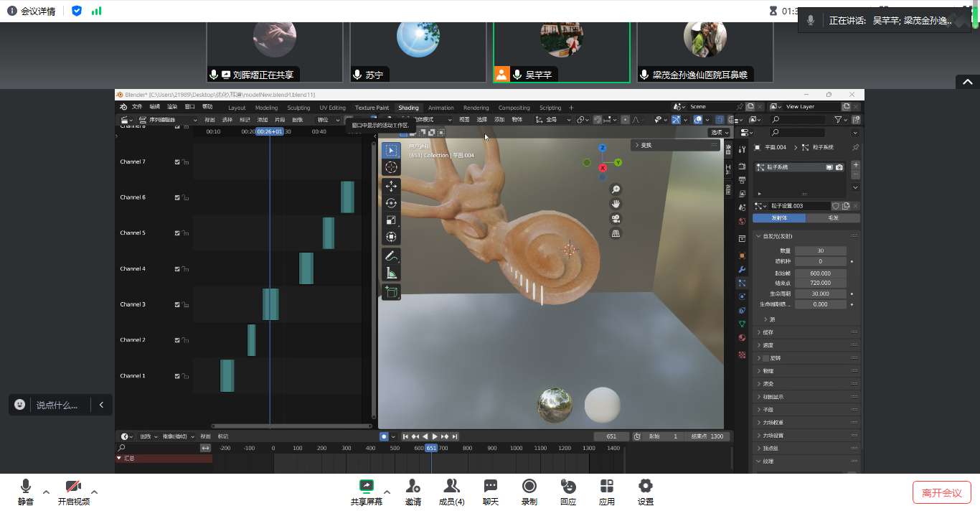This screenshot has height=511, width=980.
Task: Pick the Measure tool
Action: coord(391,273)
